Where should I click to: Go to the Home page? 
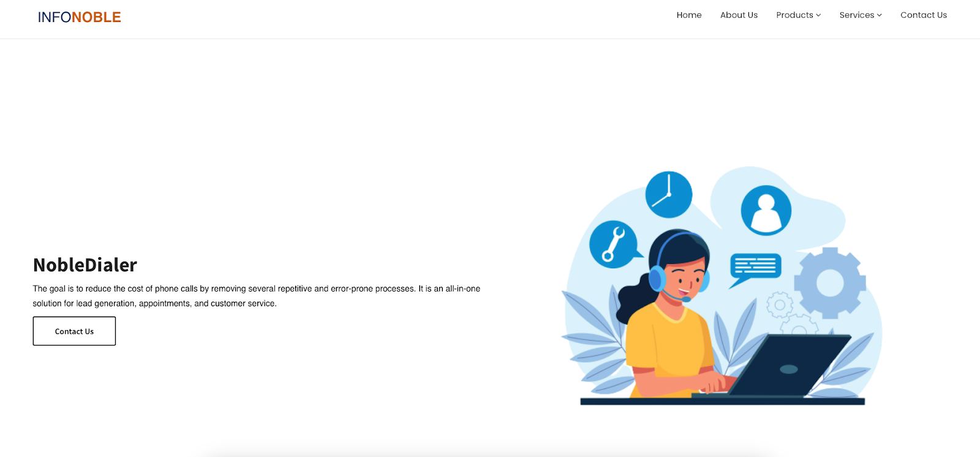point(689,15)
